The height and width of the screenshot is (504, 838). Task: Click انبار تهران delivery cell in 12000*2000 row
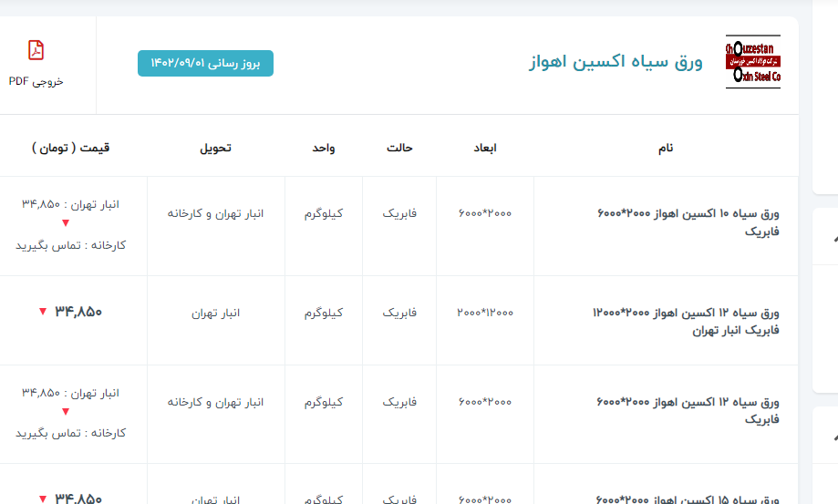(x=215, y=313)
